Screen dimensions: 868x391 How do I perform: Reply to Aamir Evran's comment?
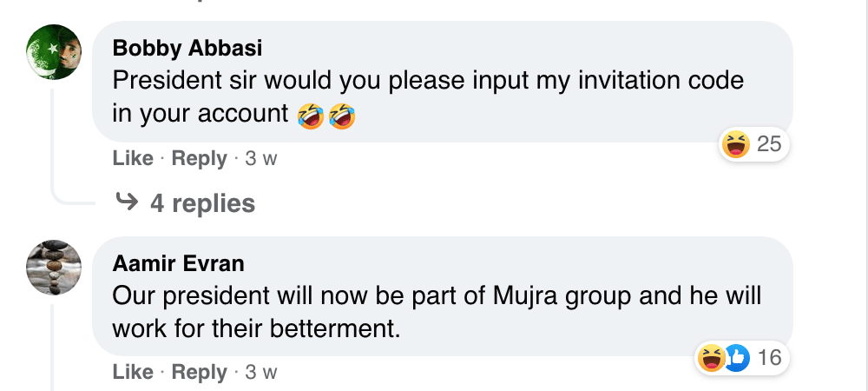pos(199,372)
